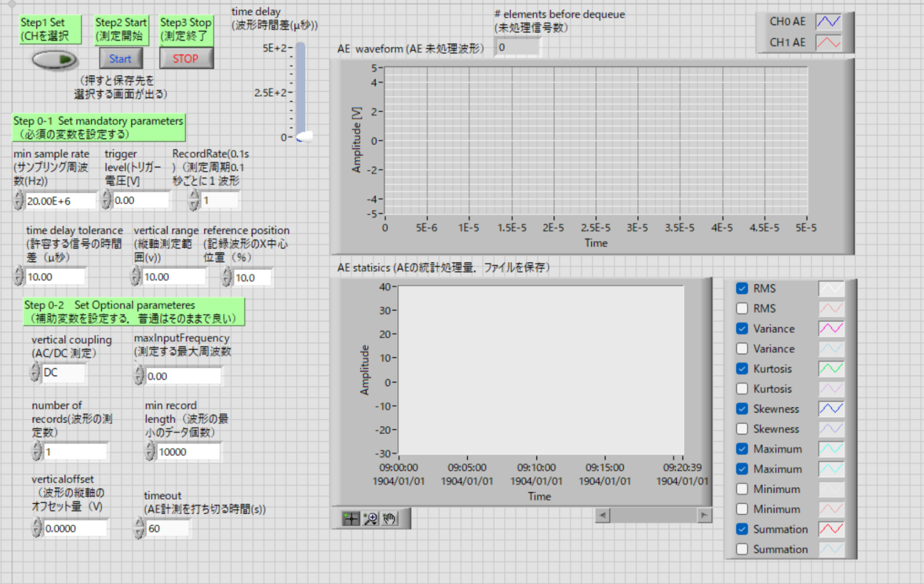Click the vertical range field 10.00
The width and height of the screenshot is (924, 584).
pos(174,277)
